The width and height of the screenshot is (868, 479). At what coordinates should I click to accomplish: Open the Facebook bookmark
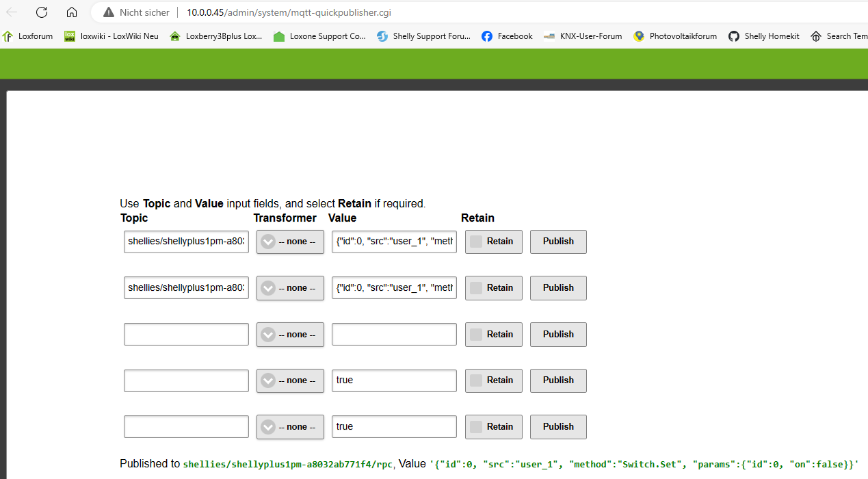point(507,36)
